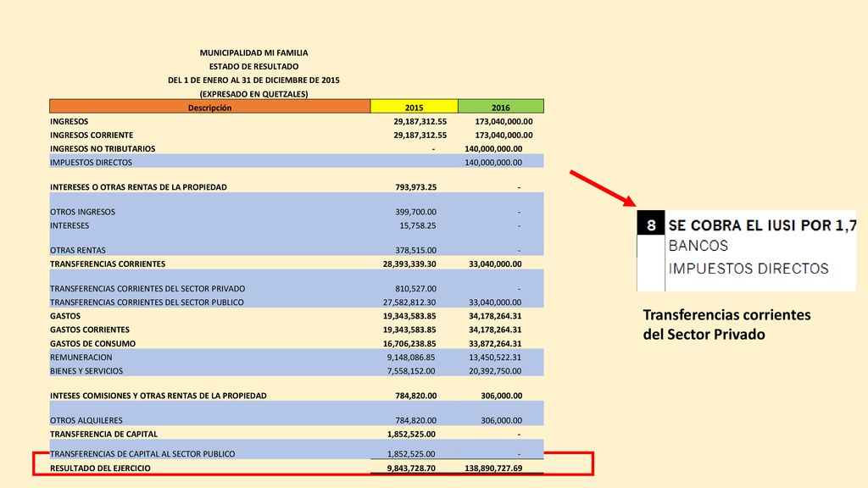The image size is (868, 488).
Task: Click the value "27,582,812.30"
Action: coord(409,302)
